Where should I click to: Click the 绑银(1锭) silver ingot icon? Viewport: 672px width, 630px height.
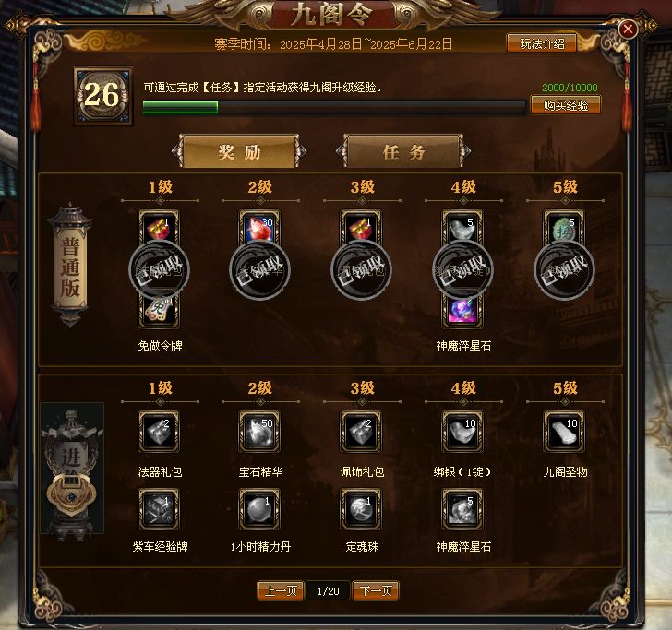tap(462, 432)
